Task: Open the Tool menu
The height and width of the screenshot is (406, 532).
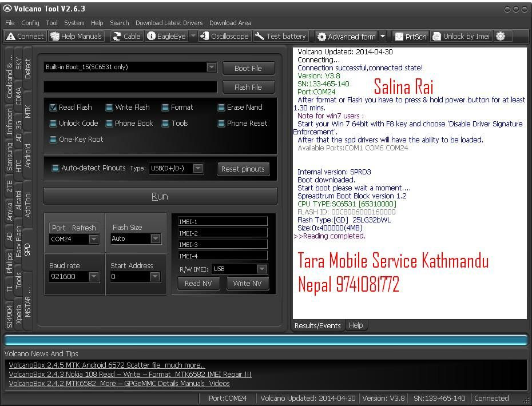Action: tap(51, 23)
